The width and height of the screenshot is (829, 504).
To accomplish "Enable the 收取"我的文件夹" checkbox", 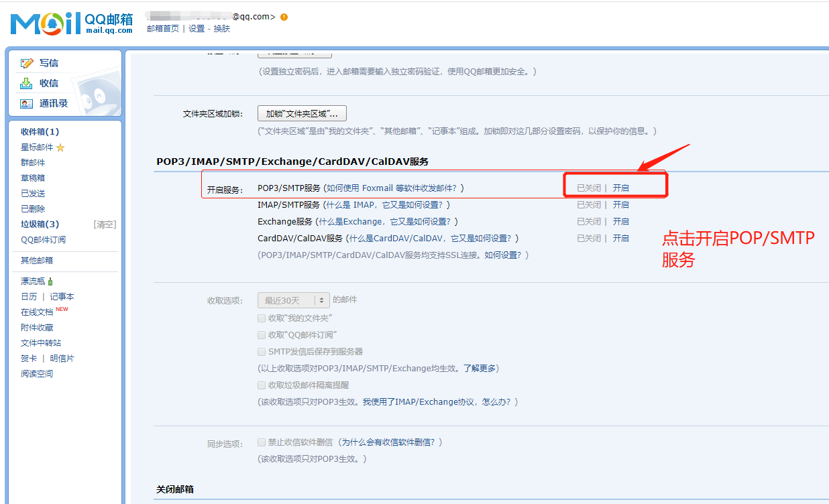I will (x=262, y=318).
